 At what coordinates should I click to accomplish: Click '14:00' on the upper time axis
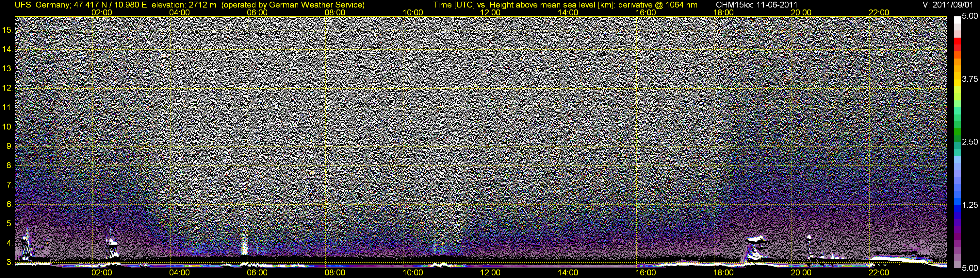click(x=568, y=12)
